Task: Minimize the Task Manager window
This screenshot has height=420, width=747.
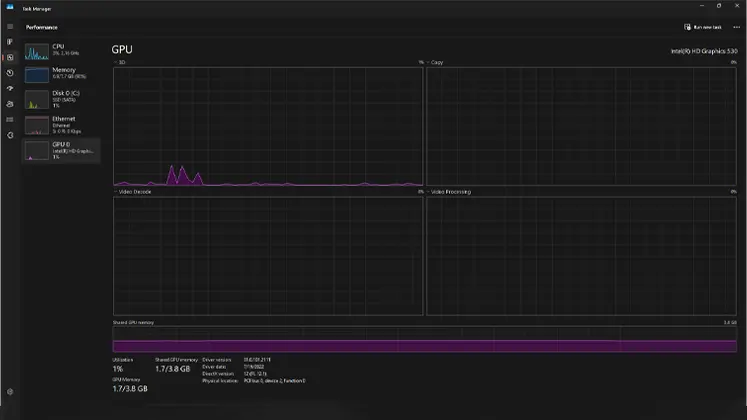Action: point(702,6)
